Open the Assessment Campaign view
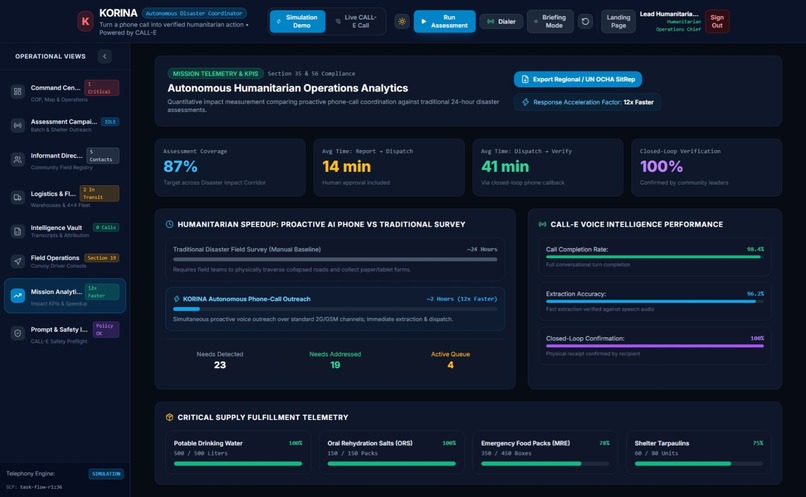The height and width of the screenshot is (497, 806). click(65, 125)
